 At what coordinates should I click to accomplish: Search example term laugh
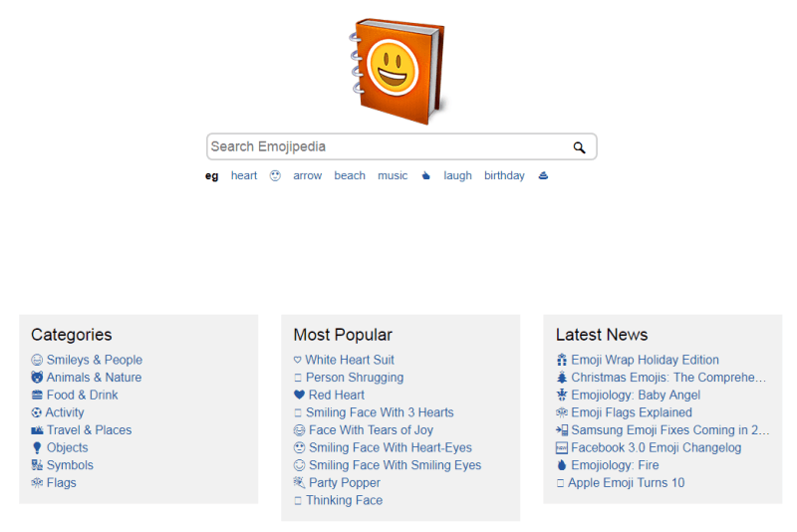click(x=457, y=175)
